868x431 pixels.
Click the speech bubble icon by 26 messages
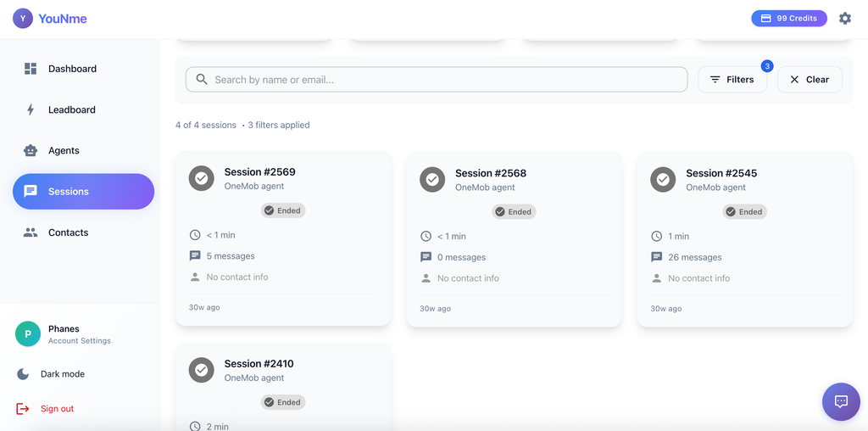(657, 257)
